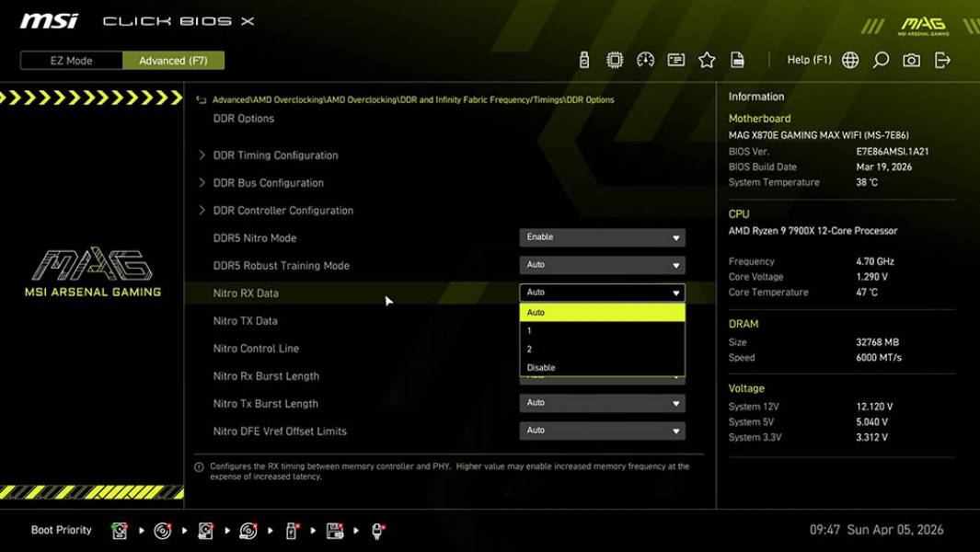Open the M-Flash BIOS update utility icon

(584, 59)
